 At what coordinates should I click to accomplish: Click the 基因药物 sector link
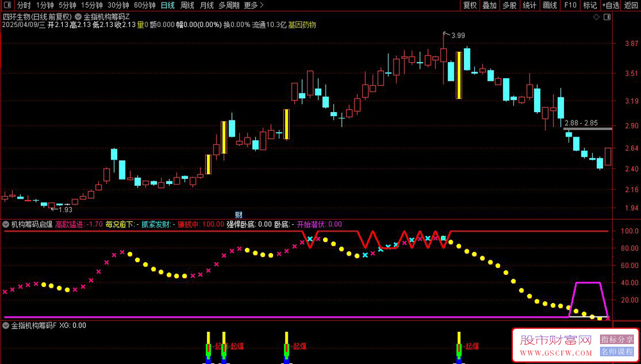point(302,25)
